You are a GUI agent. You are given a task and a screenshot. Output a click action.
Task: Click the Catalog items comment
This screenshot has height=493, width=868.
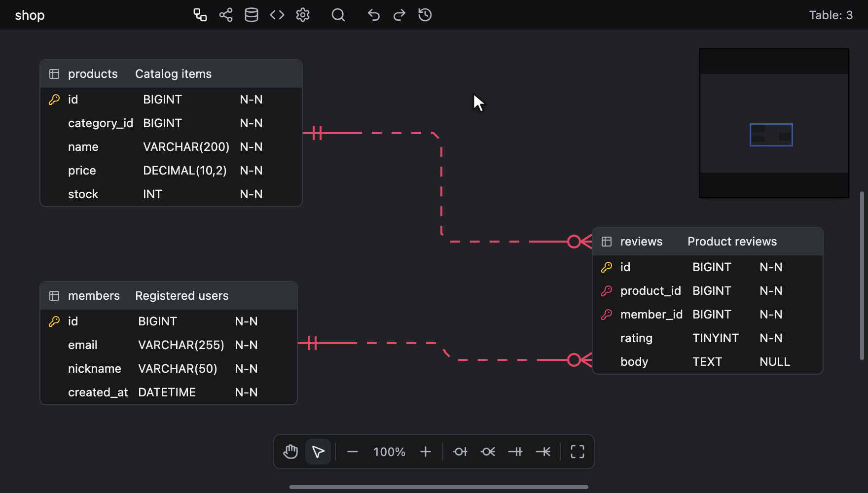pyautogui.click(x=173, y=74)
